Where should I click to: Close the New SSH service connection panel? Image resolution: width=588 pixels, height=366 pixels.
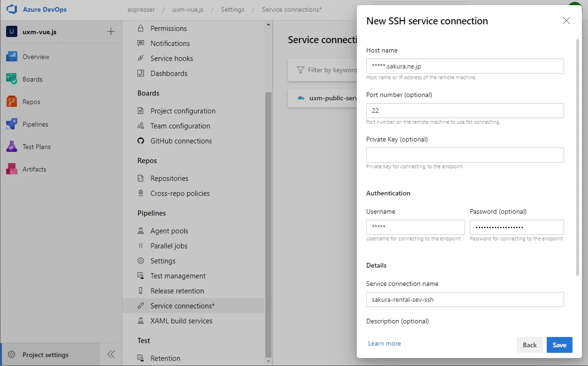click(566, 21)
